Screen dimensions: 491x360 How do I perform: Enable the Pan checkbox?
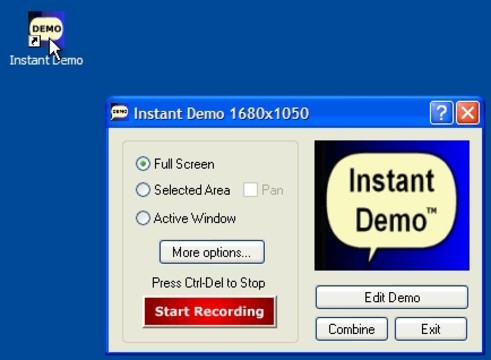[250, 190]
